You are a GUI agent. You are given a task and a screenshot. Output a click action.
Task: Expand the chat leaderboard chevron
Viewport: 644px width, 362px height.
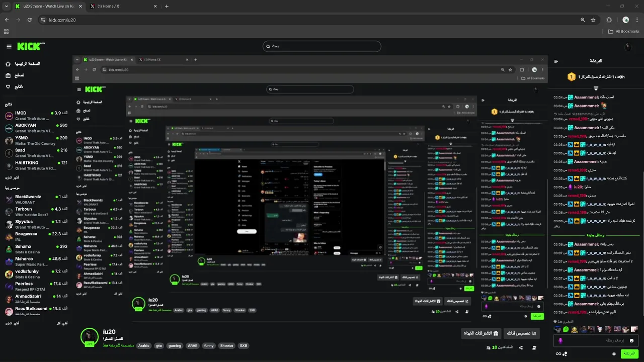[596, 88]
